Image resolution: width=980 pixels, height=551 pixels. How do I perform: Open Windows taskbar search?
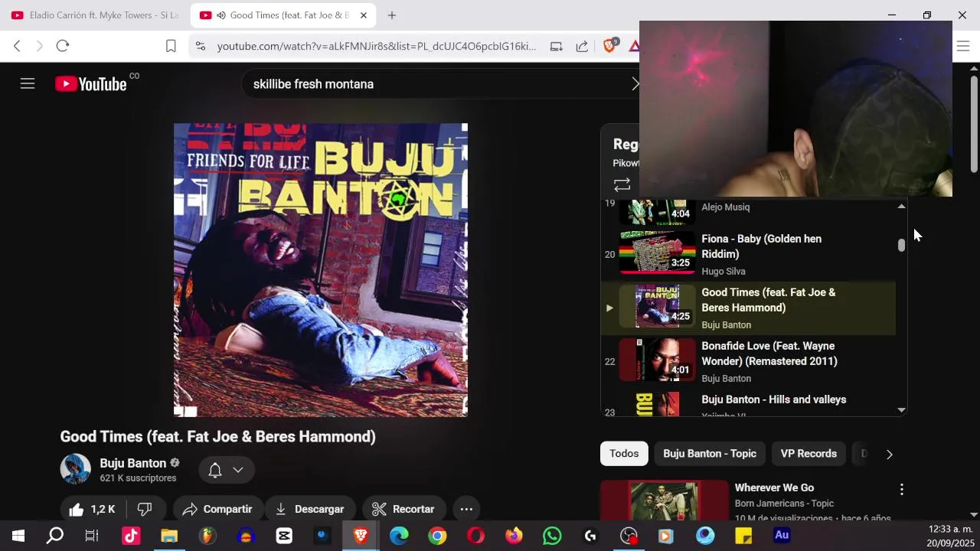pyautogui.click(x=55, y=536)
